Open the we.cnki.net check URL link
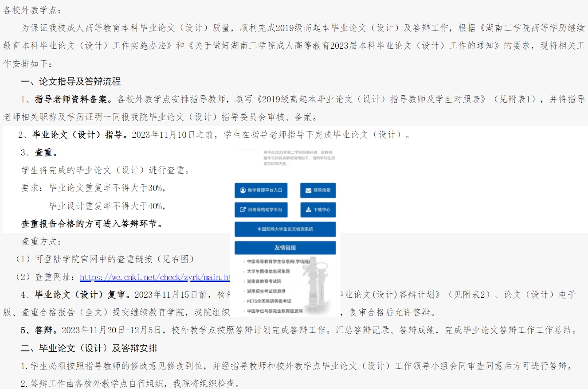Screen dimensions: 588x389 click(155, 277)
